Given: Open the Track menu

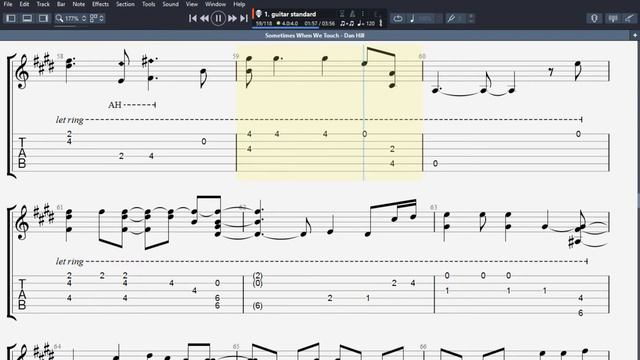Looking at the screenshot, I should click(43, 4).
